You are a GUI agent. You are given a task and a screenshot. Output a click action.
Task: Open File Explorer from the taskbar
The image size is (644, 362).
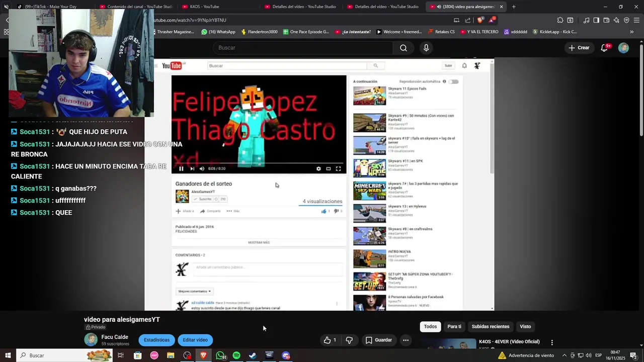click(x=171, y=355)
